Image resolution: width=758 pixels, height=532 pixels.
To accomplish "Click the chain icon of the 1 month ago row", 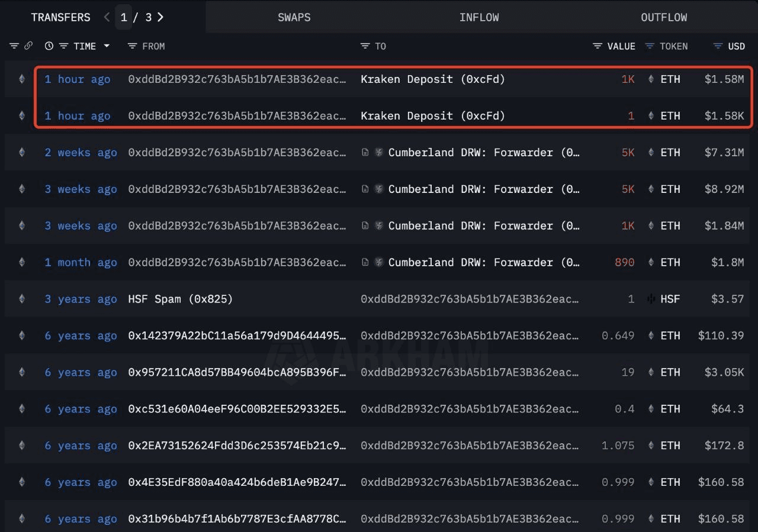I will [x=22, y=262].
